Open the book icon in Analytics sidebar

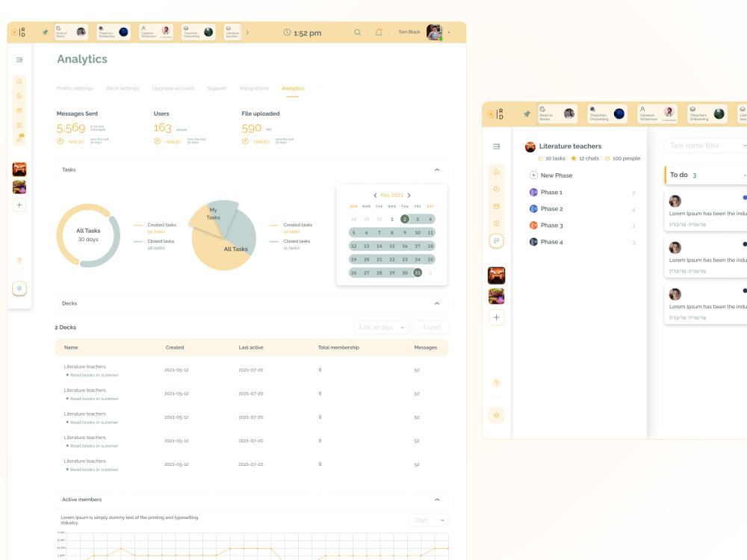(x=19, y=125)
